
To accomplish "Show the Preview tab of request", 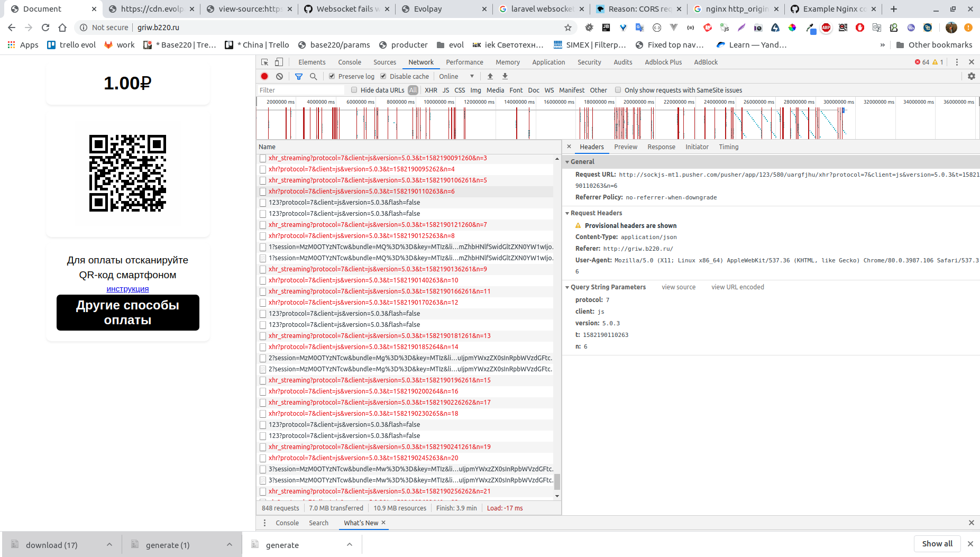I will point(626,147).
